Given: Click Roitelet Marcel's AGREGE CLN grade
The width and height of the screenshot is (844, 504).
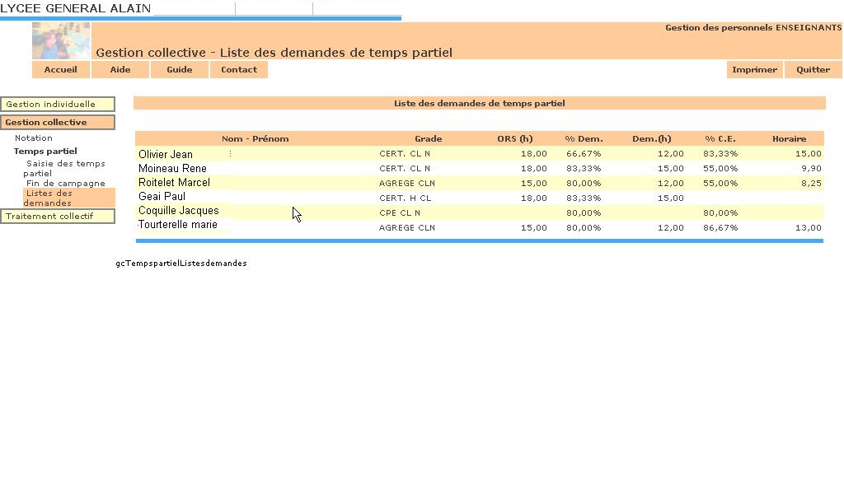Looking at the screenshot, I should tap(407, 184).
